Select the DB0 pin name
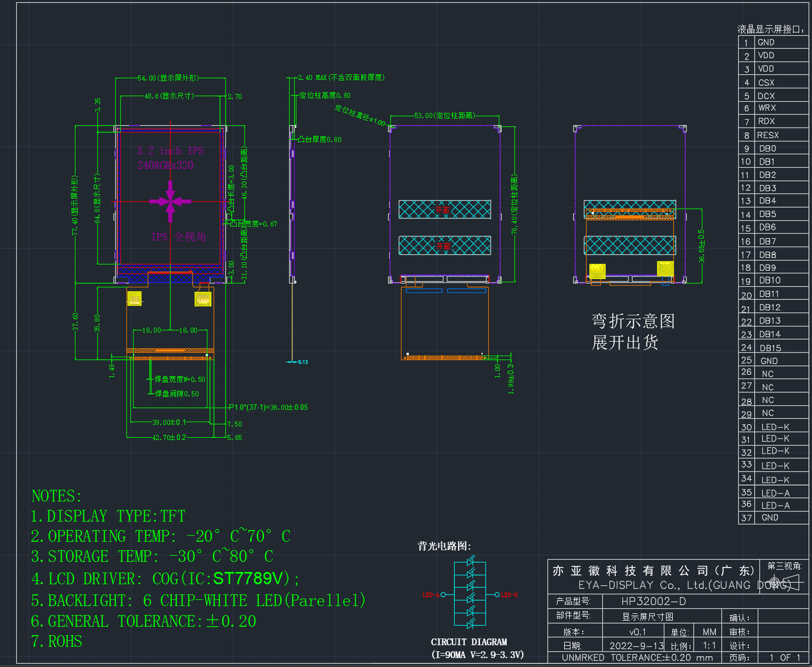Viewport: 812px width, 667px height. (767, 149)
